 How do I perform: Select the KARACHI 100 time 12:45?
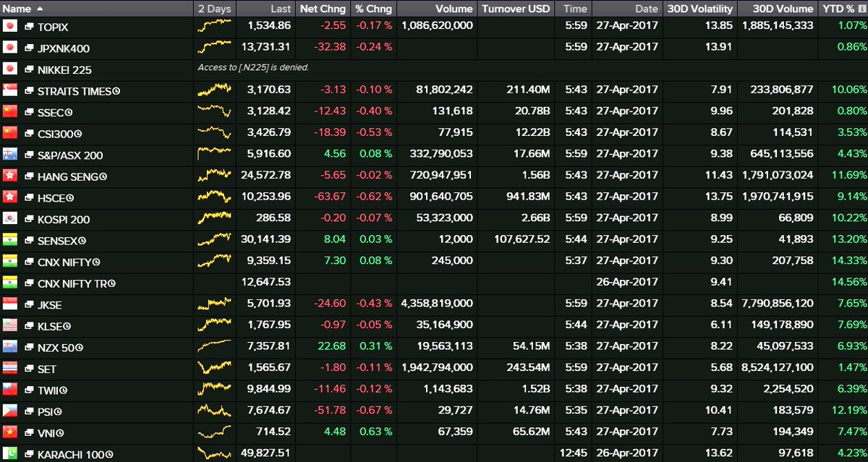(575, 453)
